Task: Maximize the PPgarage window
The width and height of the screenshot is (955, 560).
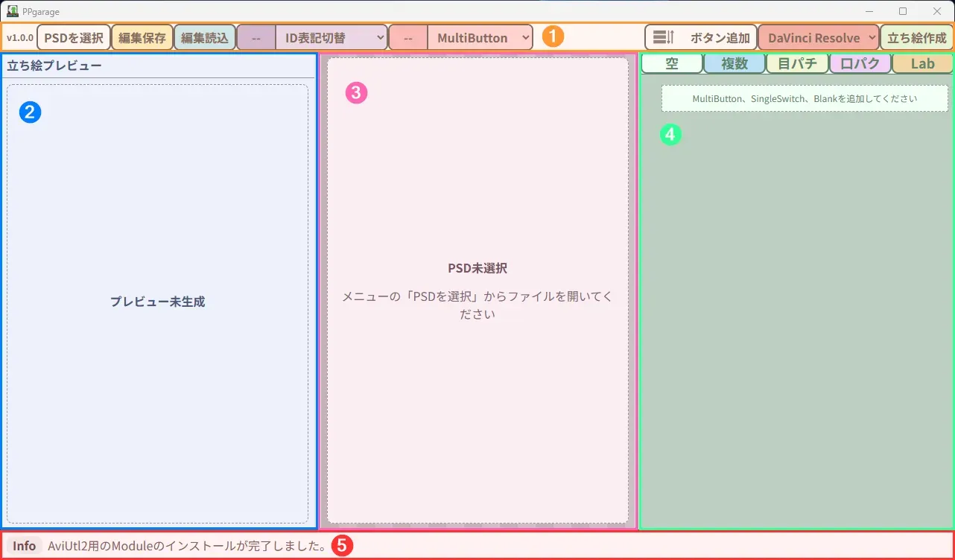Action: tap(903, 11)
